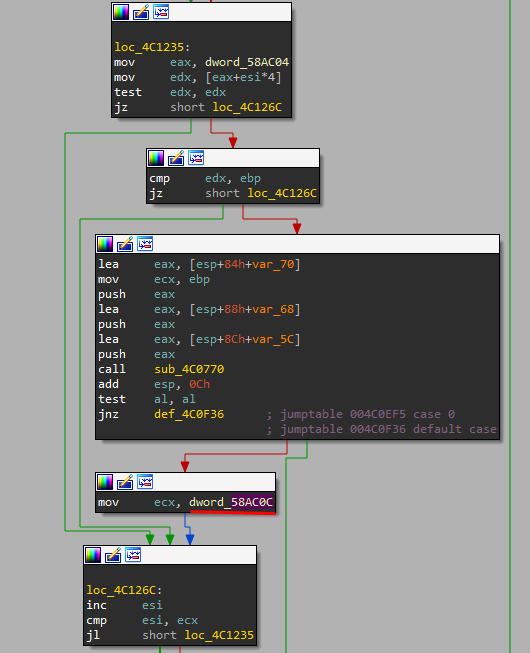
Task: Click group-nodes icon on loc_4C1235 node
Action: (161, 12)
